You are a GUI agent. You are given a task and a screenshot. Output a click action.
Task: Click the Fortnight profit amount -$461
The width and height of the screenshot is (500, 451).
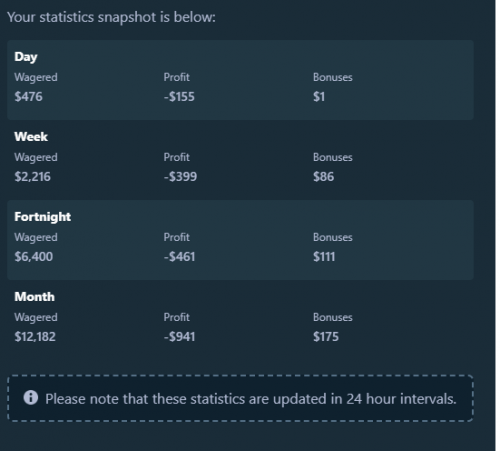pyautogui.click(x=179, y=257)
